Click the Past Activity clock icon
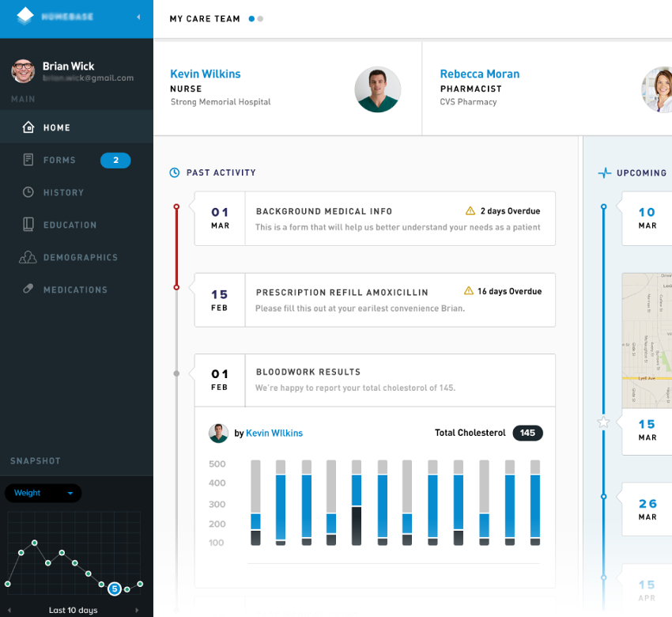672x617 pixels. coord(173,172)
